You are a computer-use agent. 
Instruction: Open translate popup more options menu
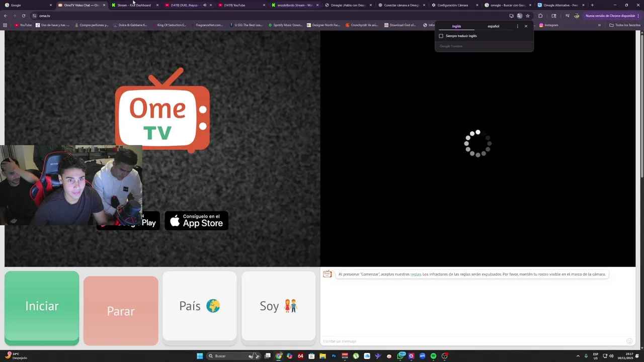(517, 26)
